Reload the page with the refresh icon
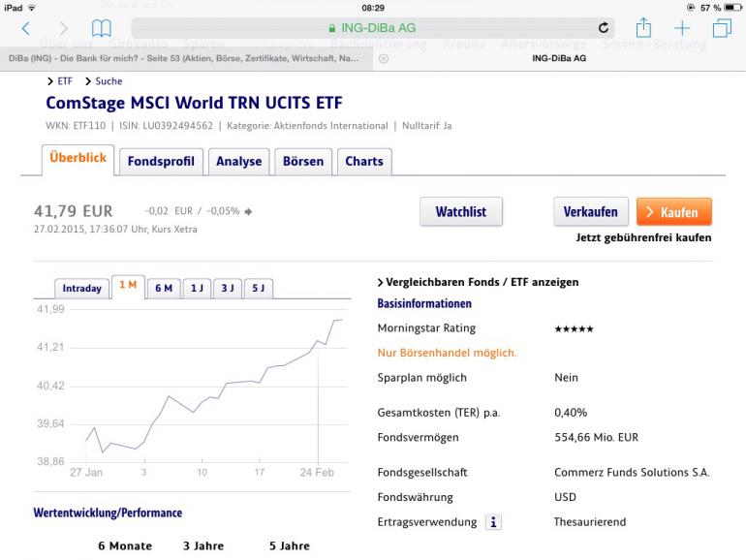The height and width of the screenshot is (560, 746). point(604,28)
